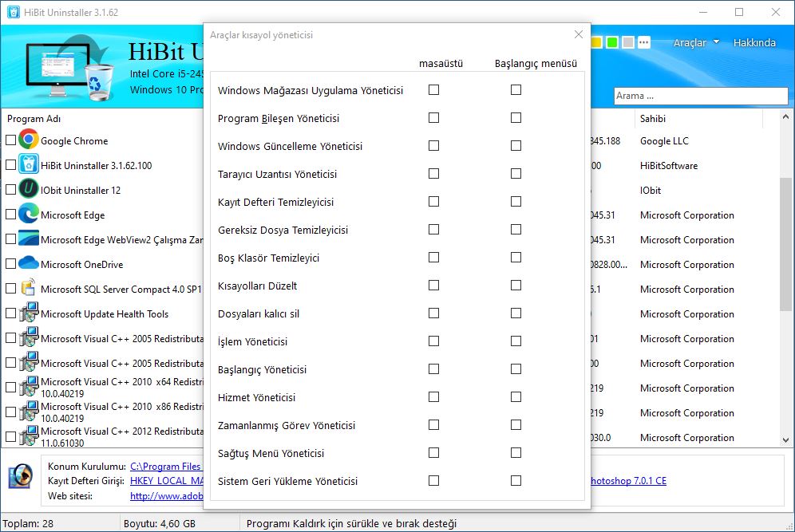The height and width of the screenshot is (532, 795).
Task: Click the Başlangıç menüsü column heading
Action: pos(536,63)
